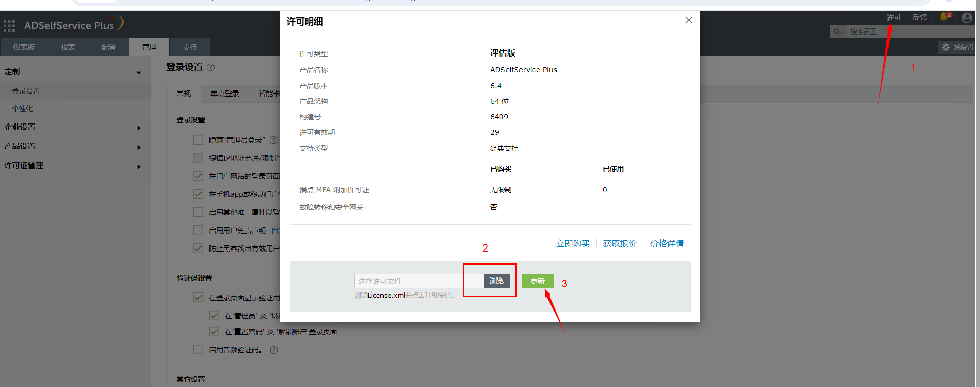Click the 选择许可文件 input field

[x=419, y=281]
